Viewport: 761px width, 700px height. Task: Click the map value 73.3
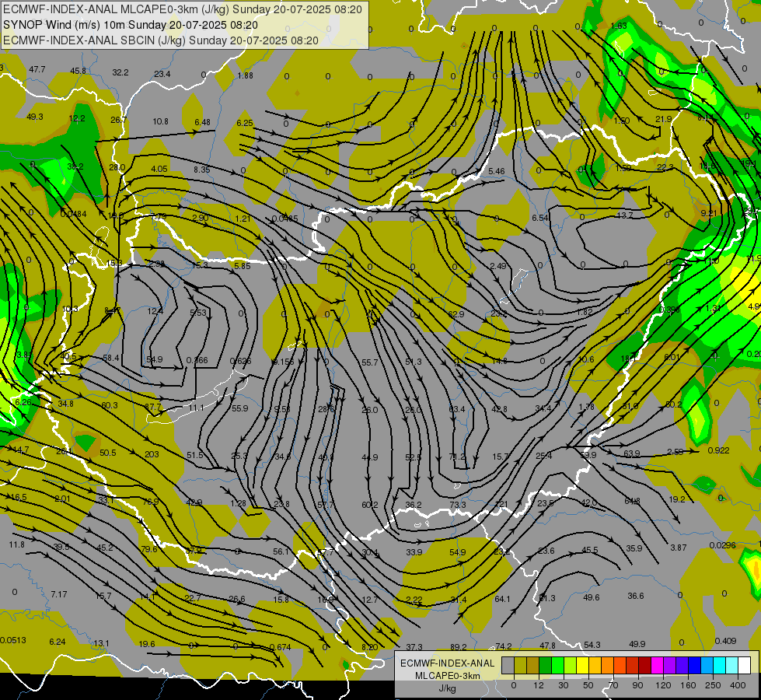click(458, 505)
